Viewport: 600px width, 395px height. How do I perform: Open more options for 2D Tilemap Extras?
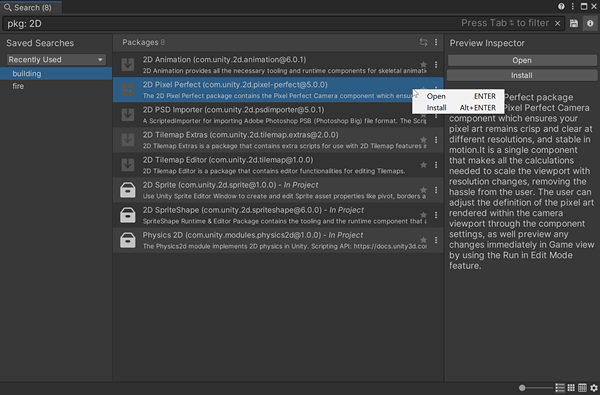tap(436, 140)
